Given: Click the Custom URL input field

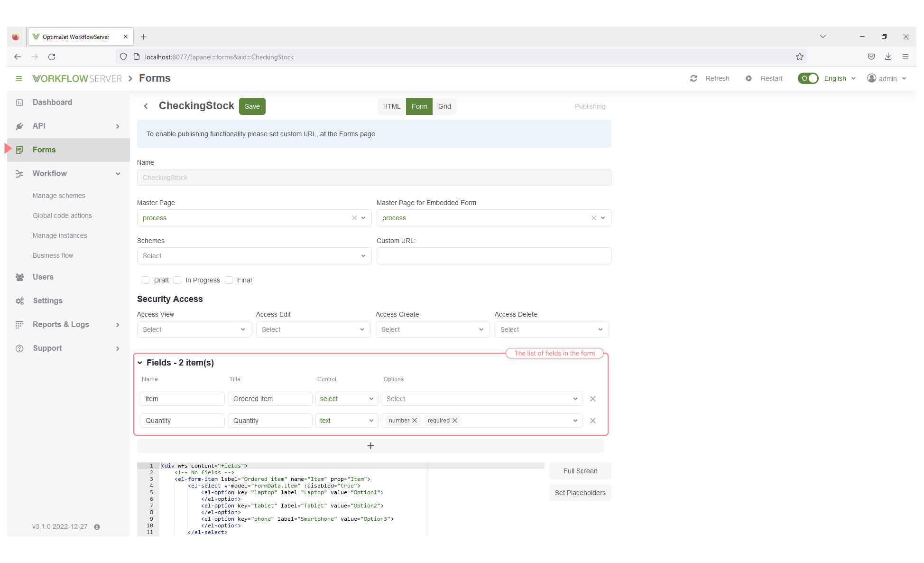Looking at the screenshot, I should tap(494, 256).
